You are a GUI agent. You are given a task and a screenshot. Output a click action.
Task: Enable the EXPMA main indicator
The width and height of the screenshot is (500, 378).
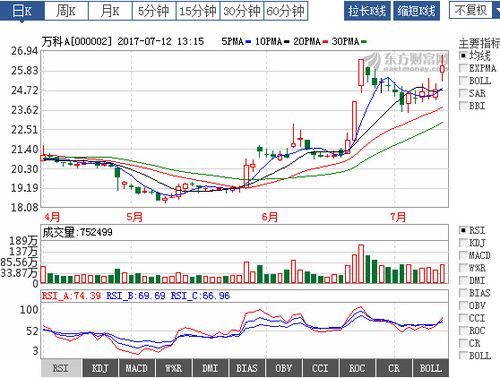coord(478,68)
